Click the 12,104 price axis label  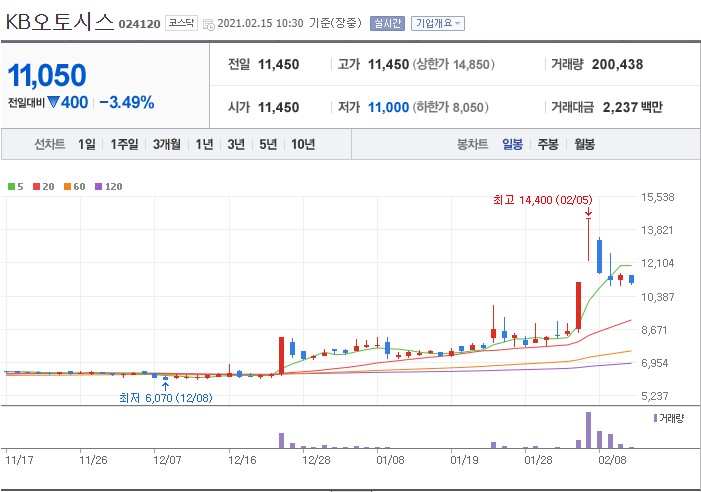[658, 263]
